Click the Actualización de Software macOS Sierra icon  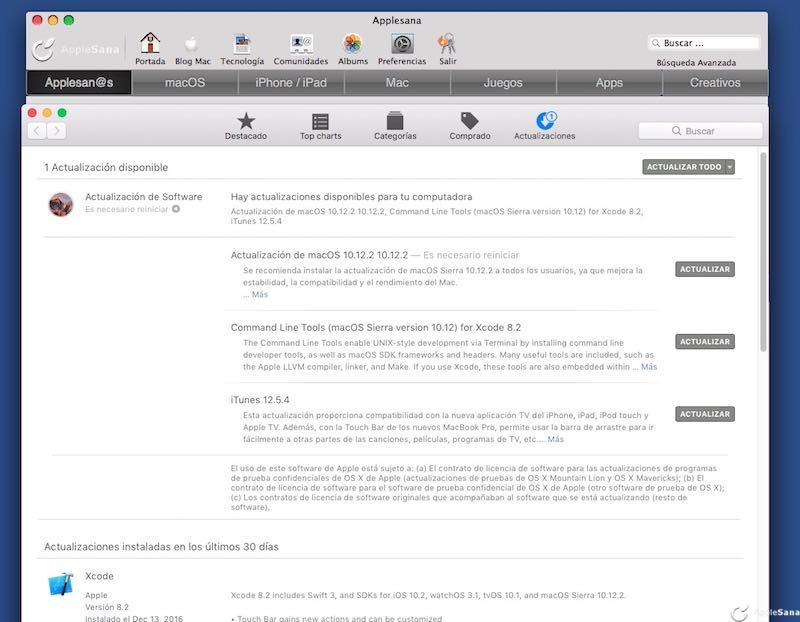61,204
